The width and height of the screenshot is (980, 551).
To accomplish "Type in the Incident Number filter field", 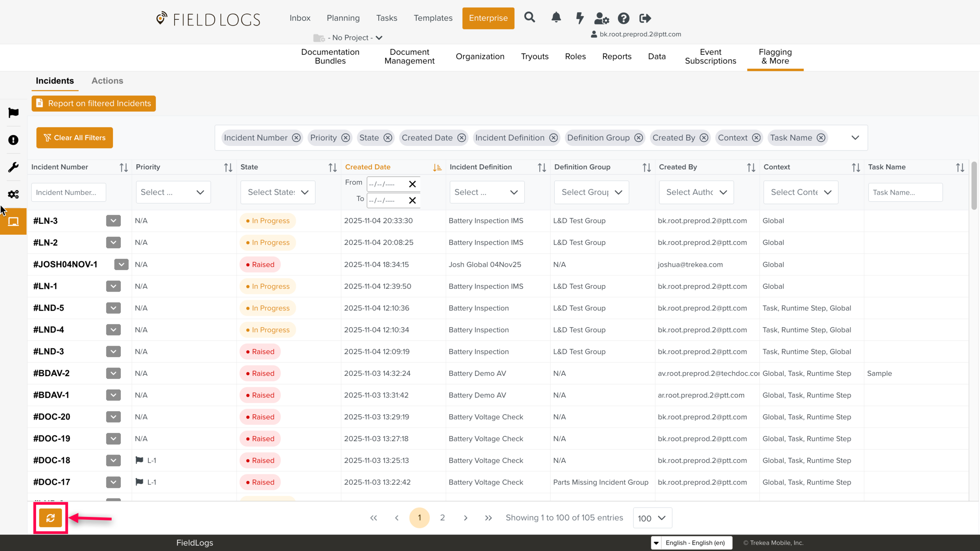I will (x=69, y=192).
